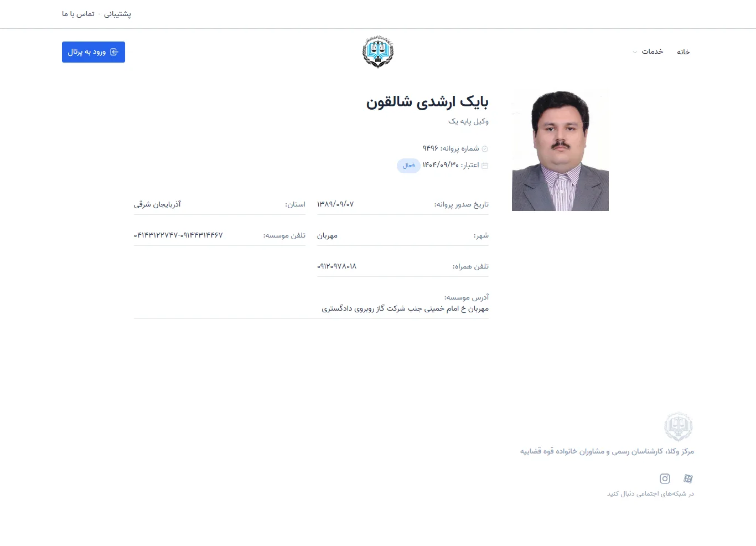Screen dimensions: 756x546
Task: Click the آدرس موسسه label
Action: [466, 297]
